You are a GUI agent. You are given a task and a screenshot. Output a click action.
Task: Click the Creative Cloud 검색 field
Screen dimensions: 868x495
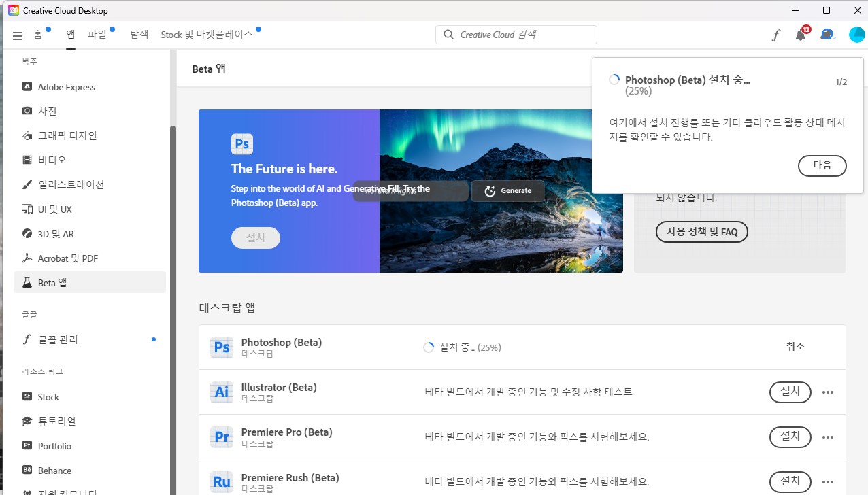[x=516, y=35]
